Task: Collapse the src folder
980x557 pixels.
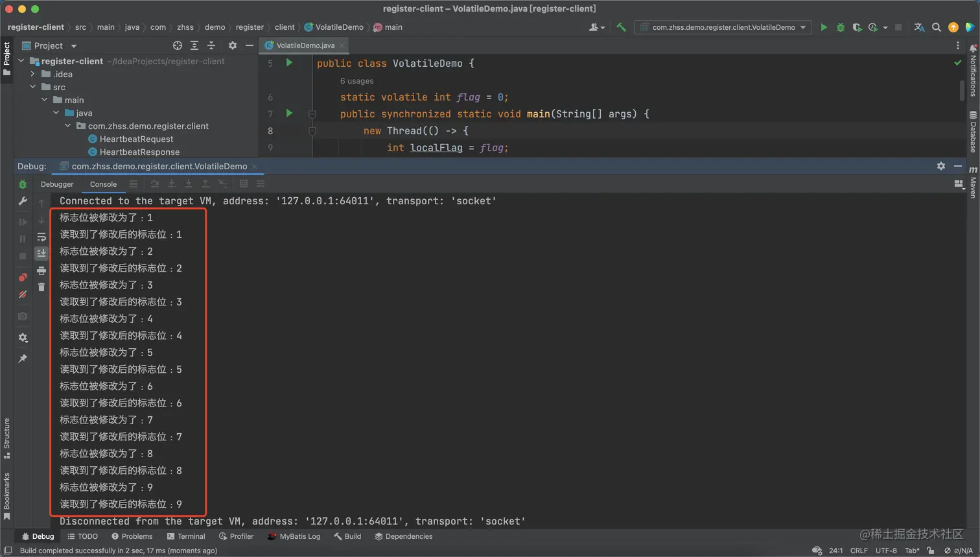Action: coord(33,87)
